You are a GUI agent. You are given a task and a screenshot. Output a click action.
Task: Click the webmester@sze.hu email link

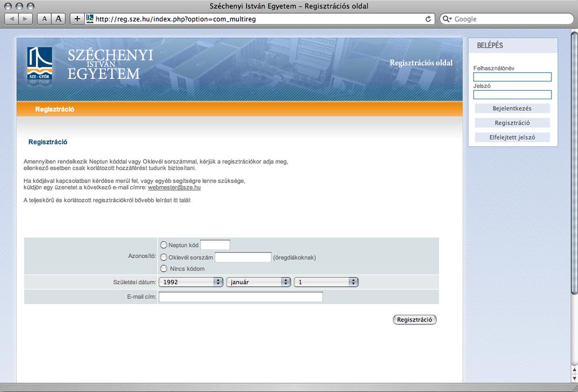click(x=174, y=187)
